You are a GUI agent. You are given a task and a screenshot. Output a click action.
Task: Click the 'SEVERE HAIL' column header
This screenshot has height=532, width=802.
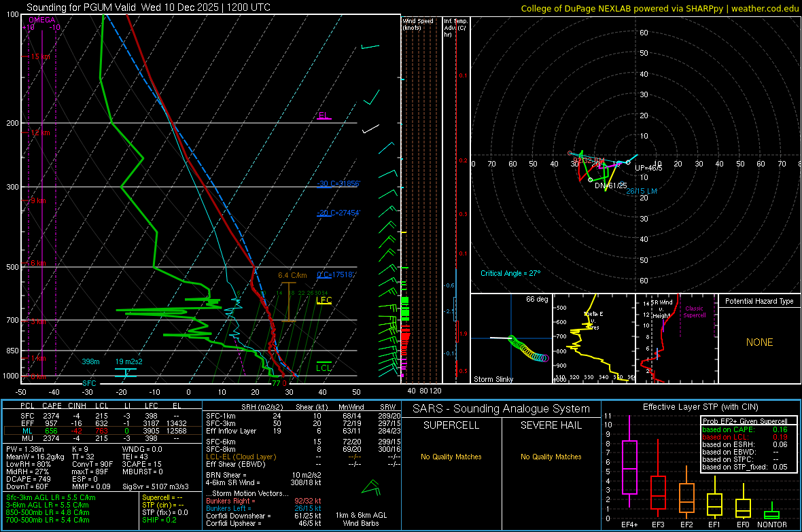click(x=551, y=425)
